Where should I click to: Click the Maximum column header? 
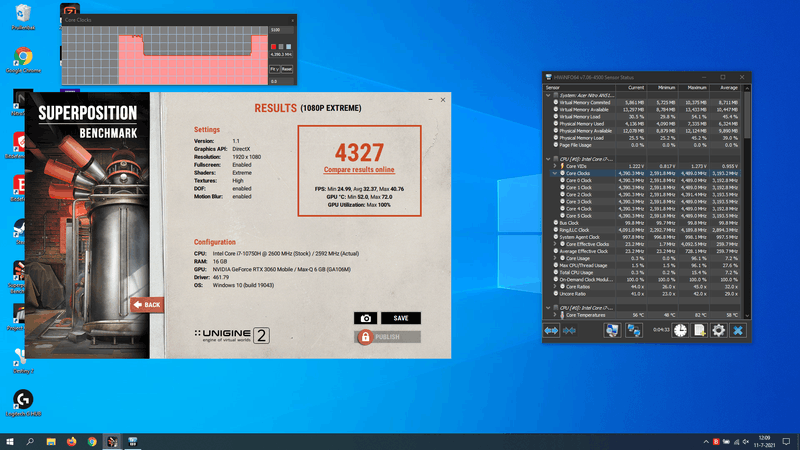[x=693, y=88]
